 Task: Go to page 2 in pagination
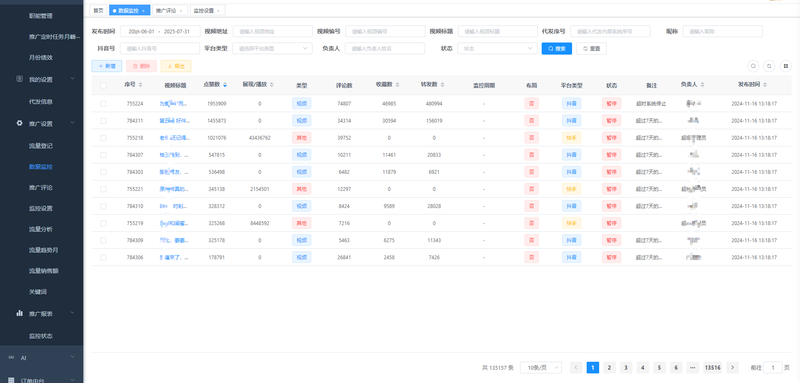point(609,367)
